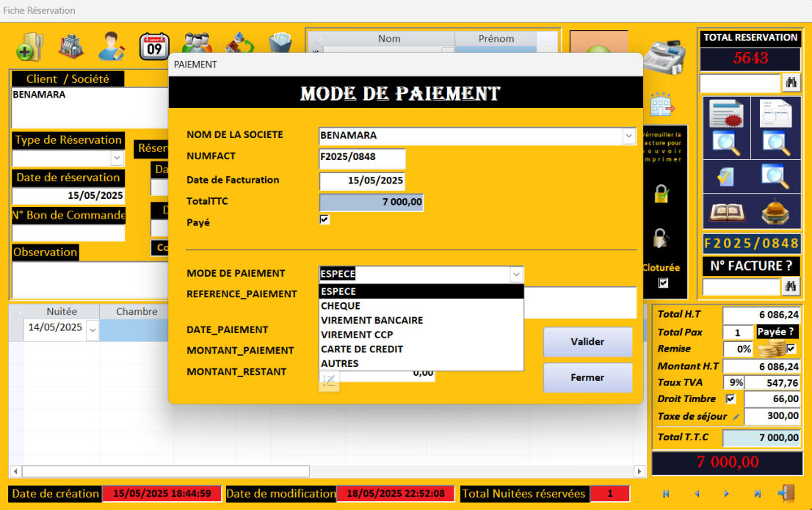Click the binoculars next to Total Reservation search
Screen dimensions: 812x510
[791, 82]
